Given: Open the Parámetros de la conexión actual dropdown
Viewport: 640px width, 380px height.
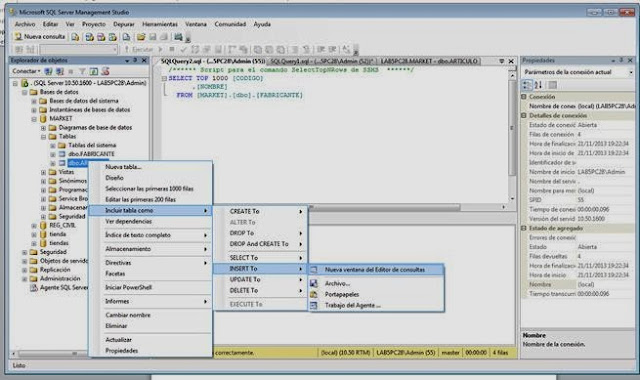Looking at the screenshot, I should [631, 72].
